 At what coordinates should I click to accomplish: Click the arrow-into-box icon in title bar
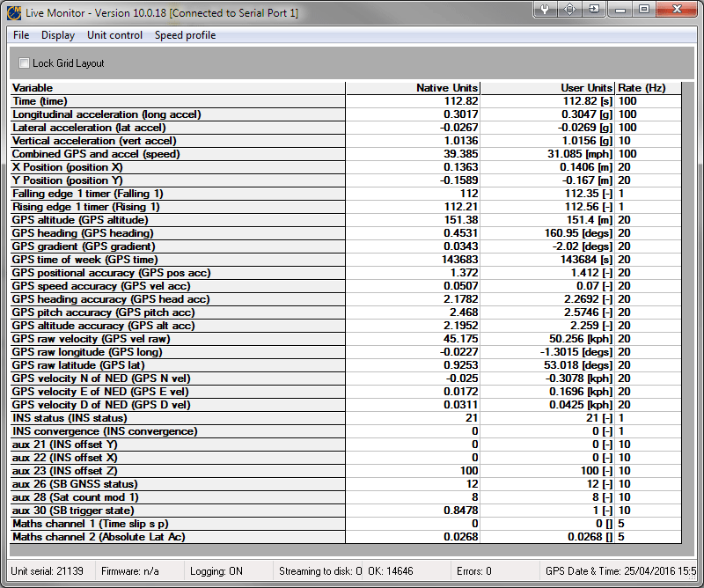(x=595, y=10)
